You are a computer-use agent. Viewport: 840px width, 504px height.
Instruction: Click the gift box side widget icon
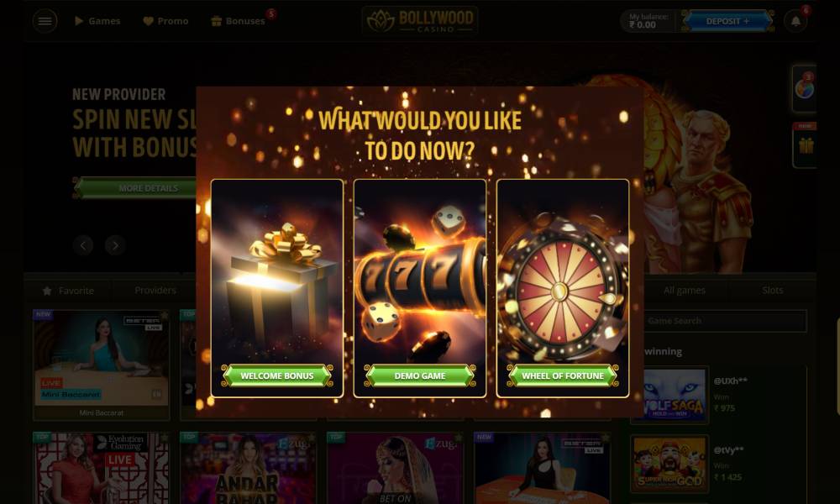point(806,145)
